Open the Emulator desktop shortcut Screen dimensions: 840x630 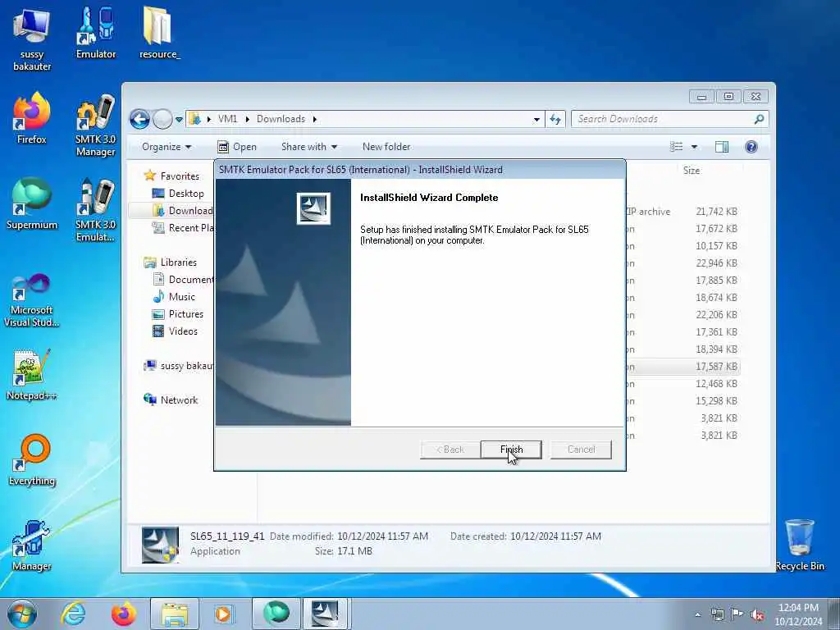(96, 33)
